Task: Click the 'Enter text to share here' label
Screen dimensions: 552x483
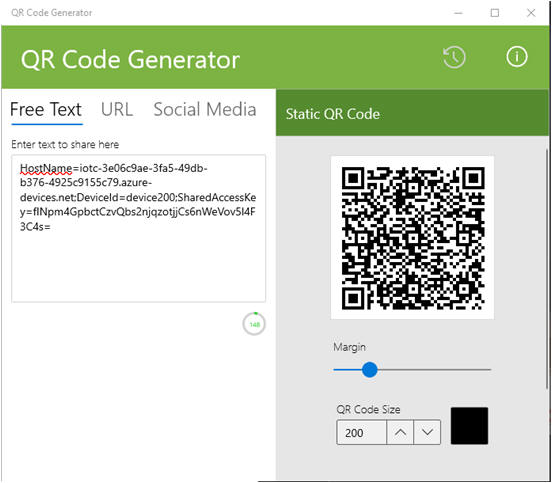Action: coord(65,144)
